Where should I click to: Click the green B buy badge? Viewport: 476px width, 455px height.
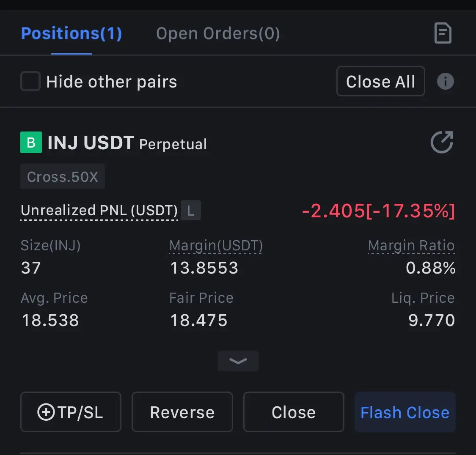tap(31, 143)
